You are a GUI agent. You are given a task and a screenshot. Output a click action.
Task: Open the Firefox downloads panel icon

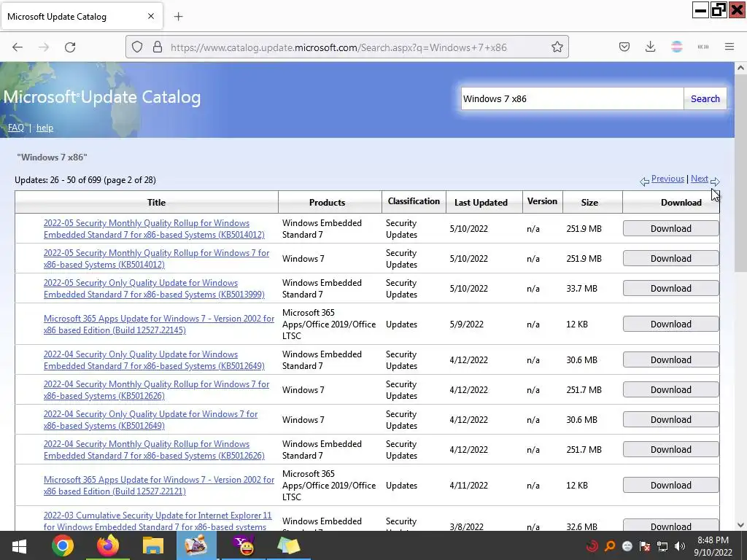(650, 47)
